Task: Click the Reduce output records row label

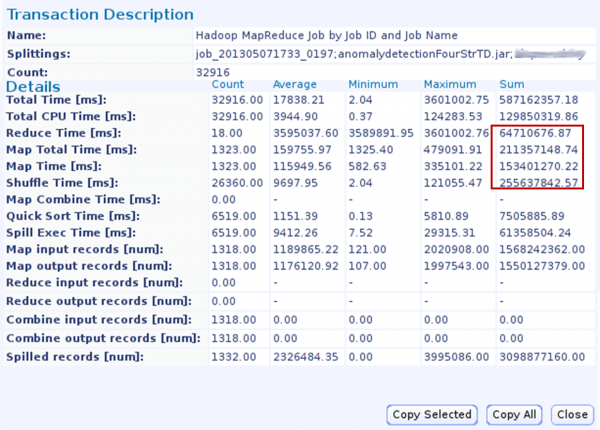Action: (x=99, y=301)
